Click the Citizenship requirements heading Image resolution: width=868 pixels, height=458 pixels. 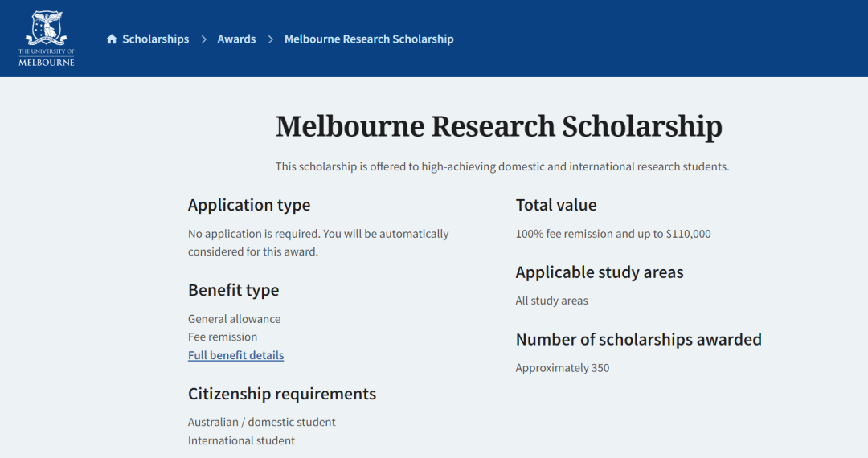click(281, 394)
